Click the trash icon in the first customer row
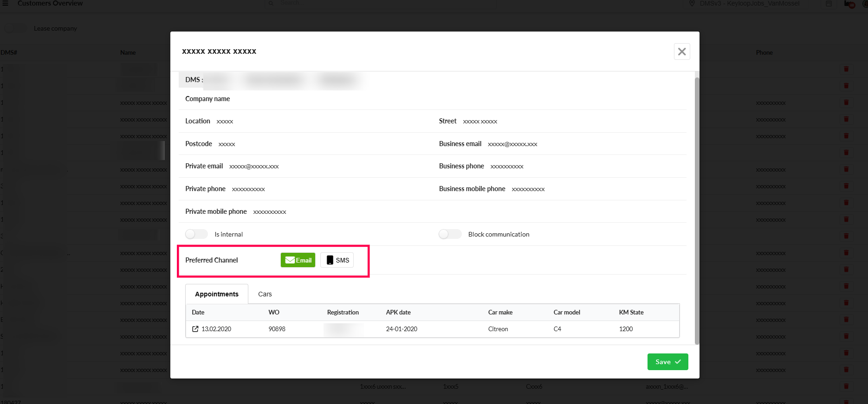868x404 pixels. (x=846, y=69)
